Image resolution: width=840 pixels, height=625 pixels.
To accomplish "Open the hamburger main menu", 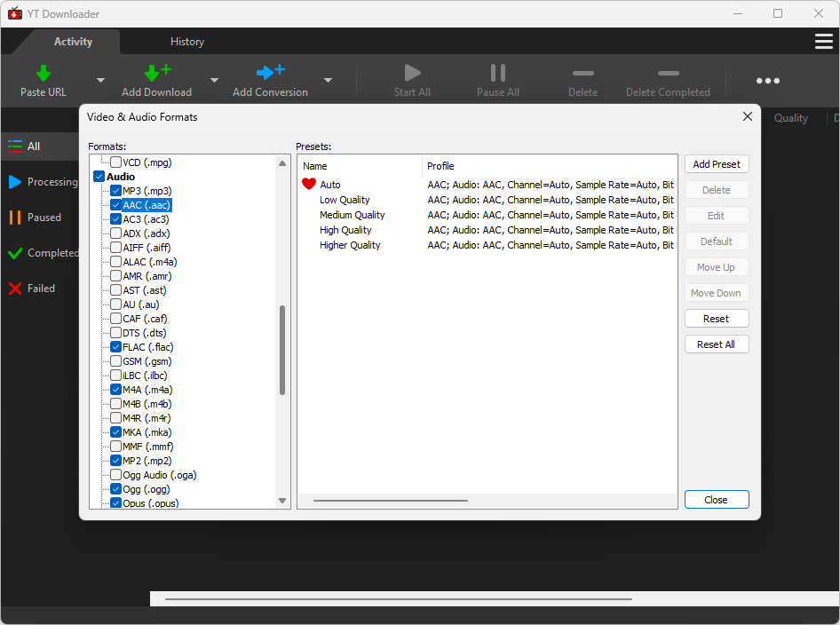I will pos(823,41).
